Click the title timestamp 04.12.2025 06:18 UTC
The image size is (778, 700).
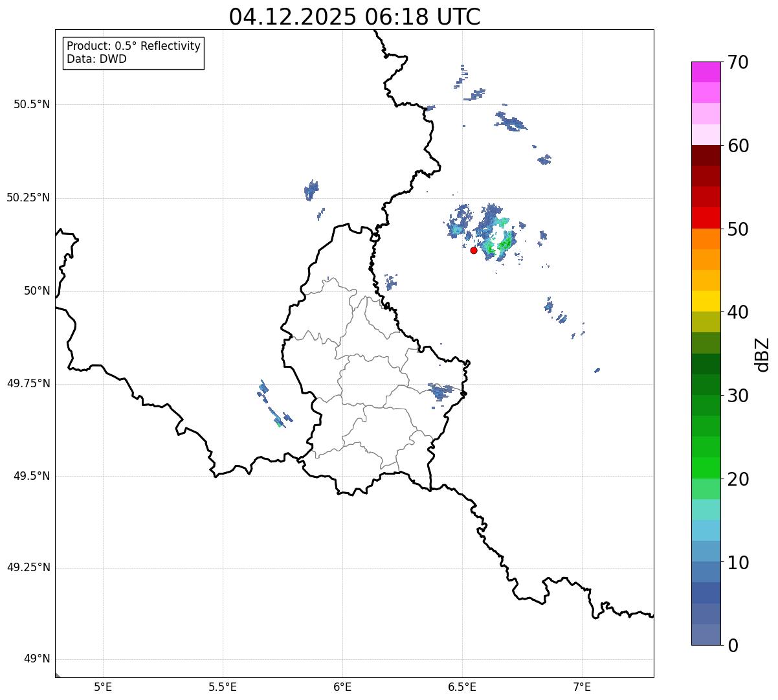click(355, 17)
